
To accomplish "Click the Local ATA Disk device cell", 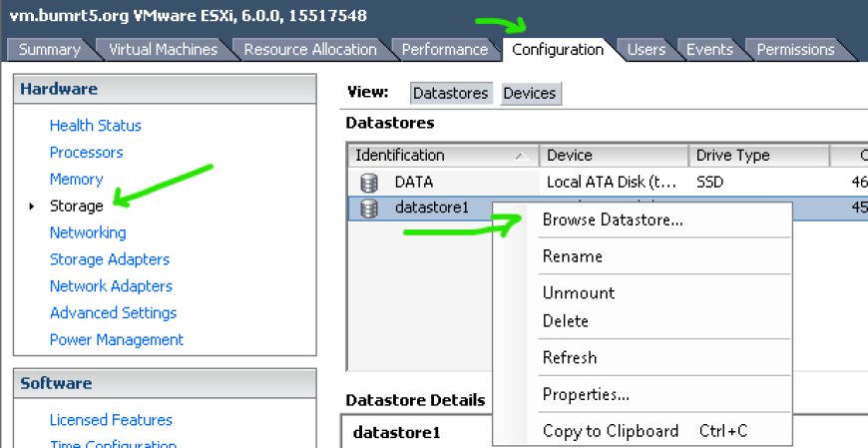I will (612, 182).
